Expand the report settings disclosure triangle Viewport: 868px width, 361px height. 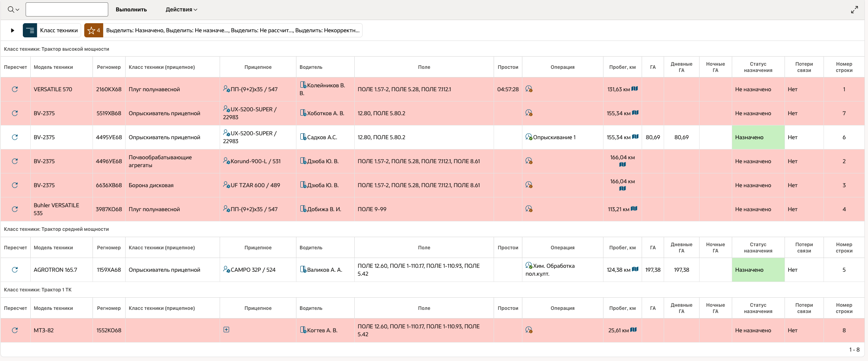point(13,30)
